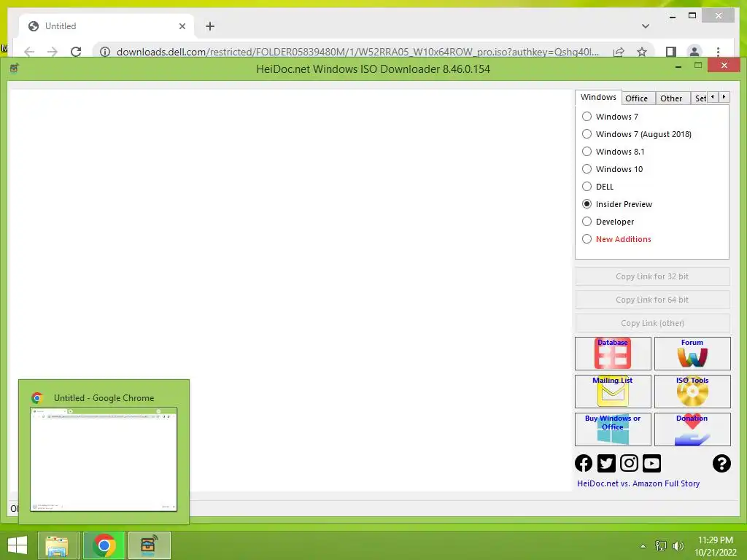Click Untitled - Google Chrome preview thumbnail
Viewport: 747px width, 560px height.
104,459
